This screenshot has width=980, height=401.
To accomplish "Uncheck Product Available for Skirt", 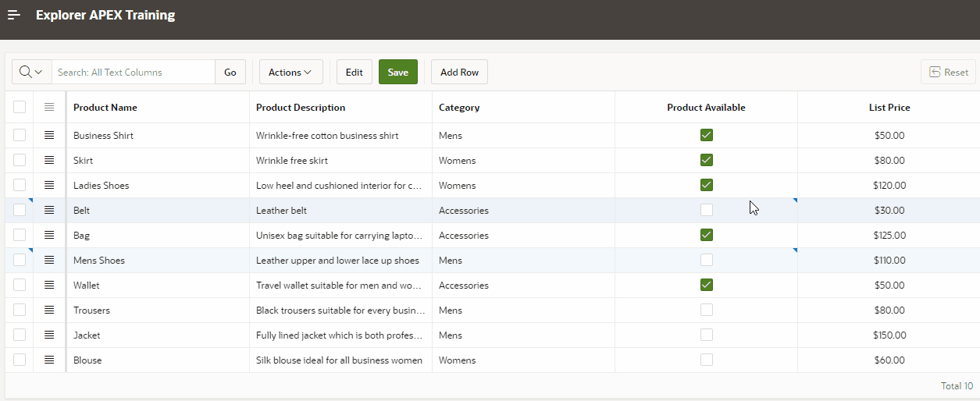I will [x=707, y=160].
